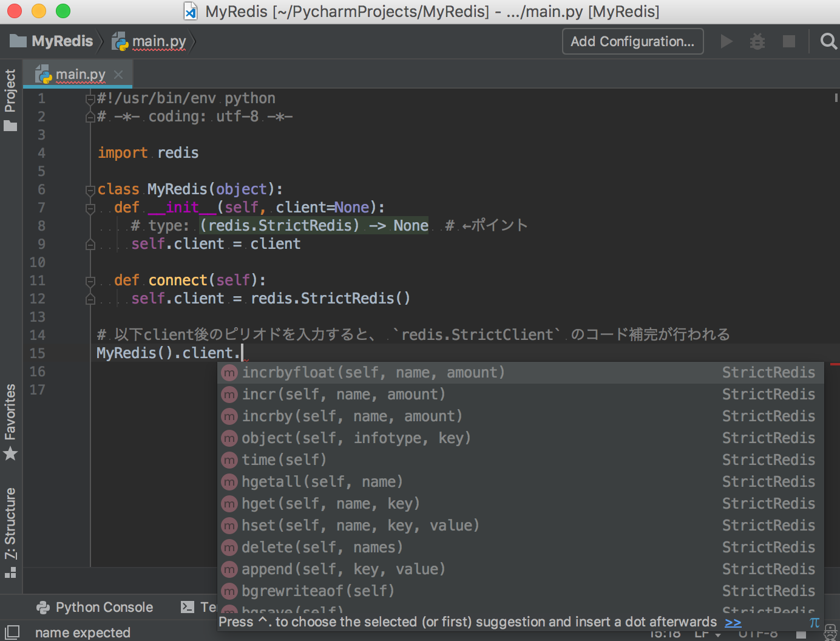
Task: Open the Project tool window
Action: pos(10,100)
